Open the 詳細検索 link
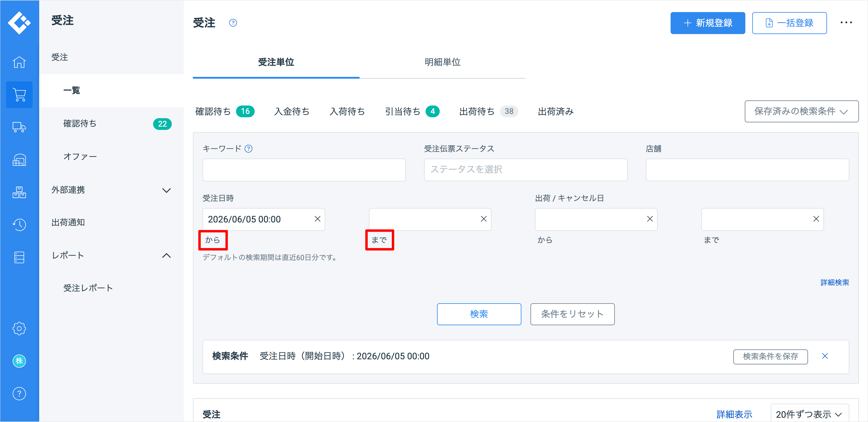The width and height of the screenshot is (868, 422). 835,282
